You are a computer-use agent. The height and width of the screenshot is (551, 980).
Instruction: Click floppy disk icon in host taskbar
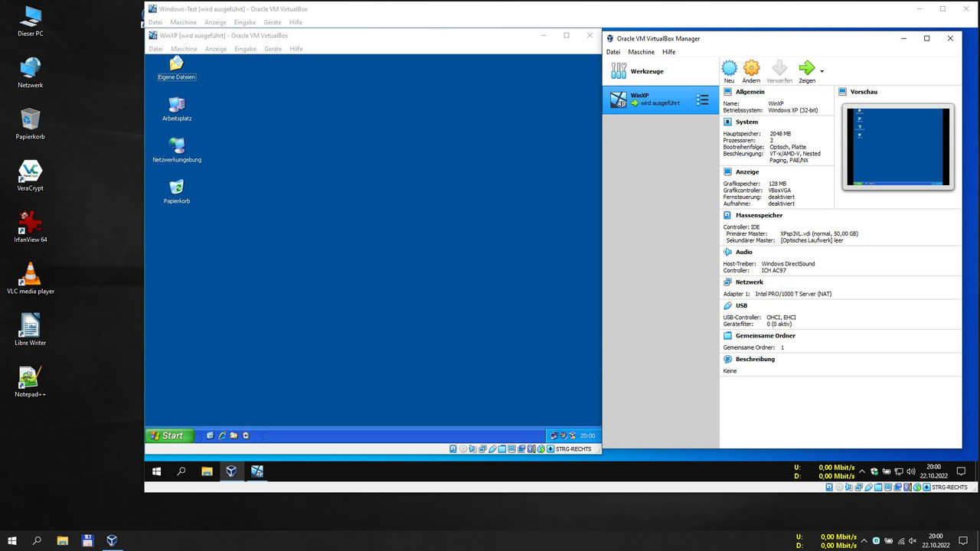[87, 540]
